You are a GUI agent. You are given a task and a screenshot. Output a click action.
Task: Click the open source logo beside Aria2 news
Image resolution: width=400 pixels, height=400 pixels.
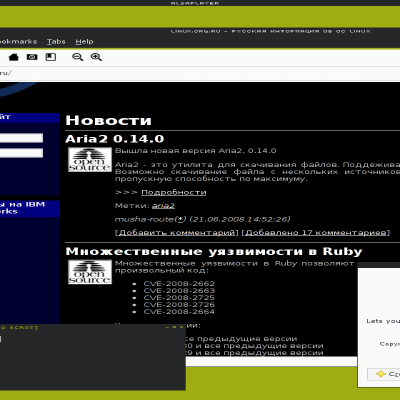(90, 160)
